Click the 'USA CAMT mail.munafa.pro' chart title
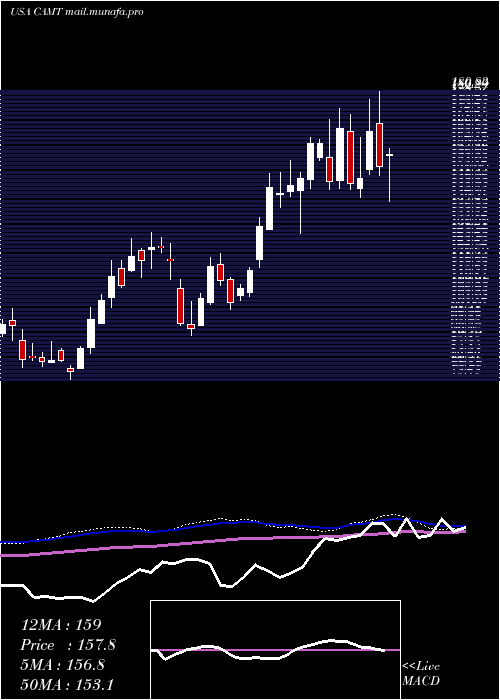This screenshot has height=700, width=500. click(77, 12)
